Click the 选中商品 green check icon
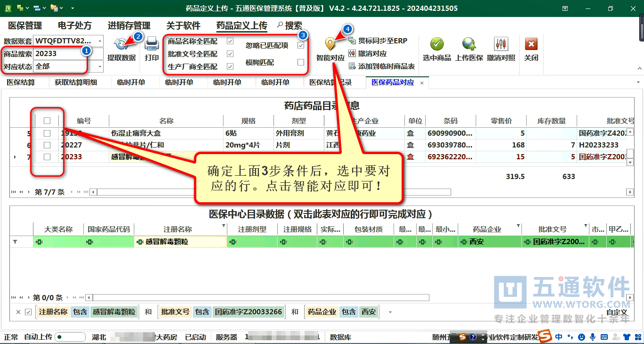Viewport: 644px width, 344px height. (x=437, y=44)
